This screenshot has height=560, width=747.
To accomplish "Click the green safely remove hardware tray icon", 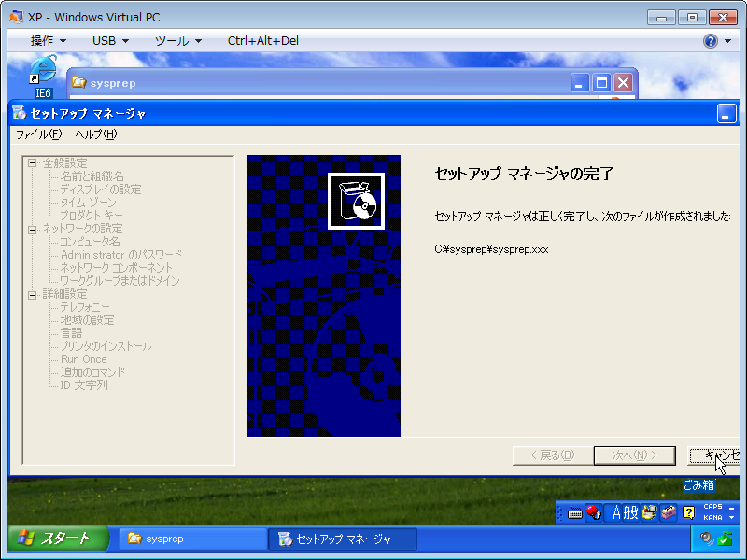I will (x=725, y=539).
